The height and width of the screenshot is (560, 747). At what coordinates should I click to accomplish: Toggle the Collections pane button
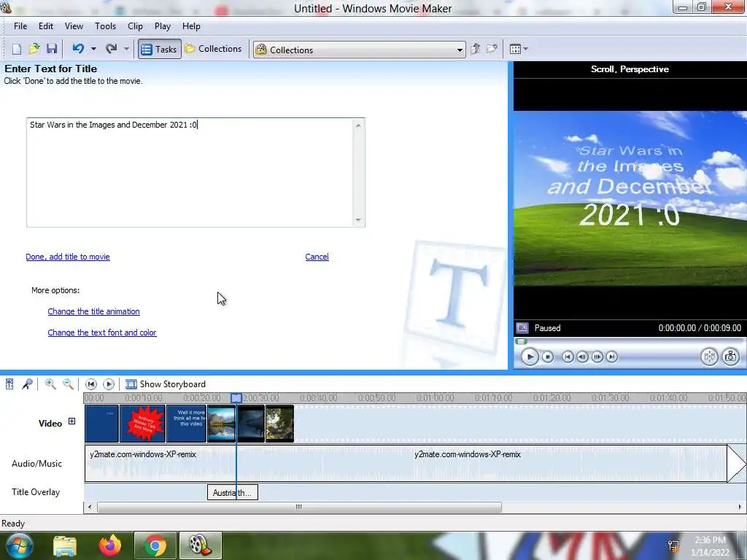pos(214,49)
